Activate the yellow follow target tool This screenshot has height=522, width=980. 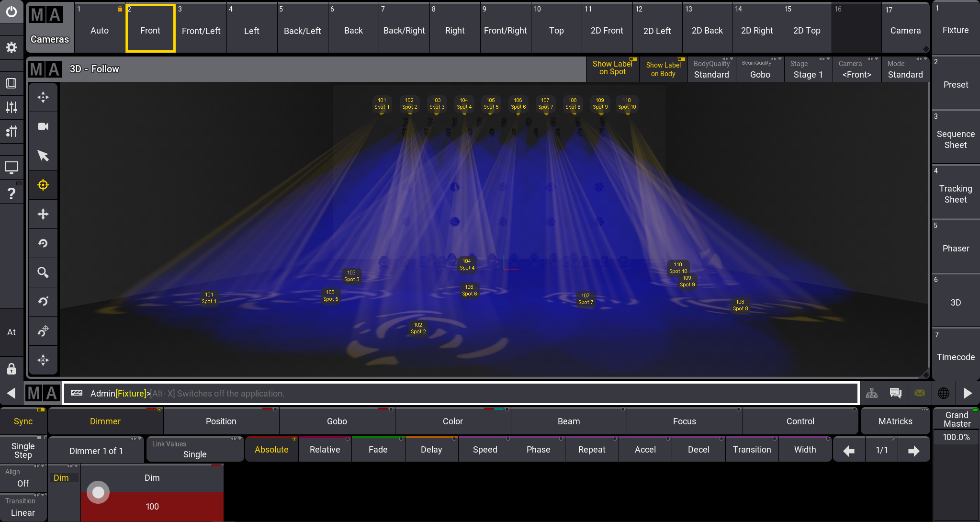point(43,185)
